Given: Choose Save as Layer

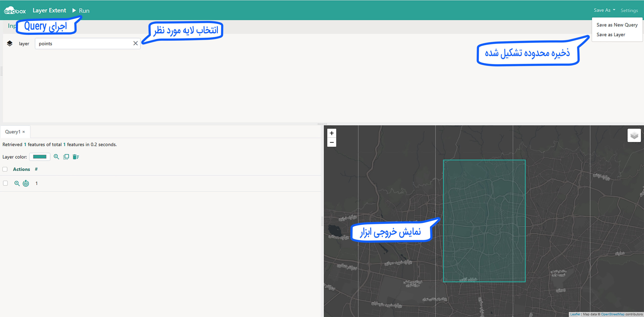Looking at the screenshot, I should [x=611, y=35].
